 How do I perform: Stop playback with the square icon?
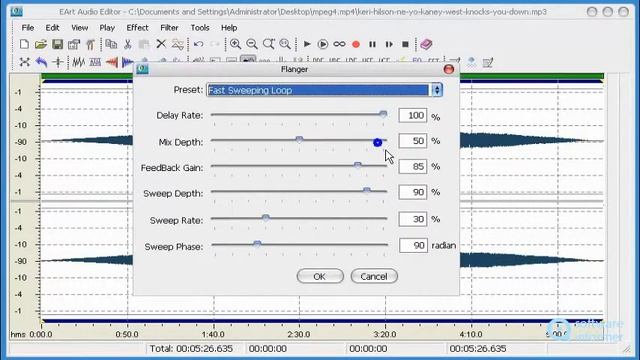coord(405,44)
